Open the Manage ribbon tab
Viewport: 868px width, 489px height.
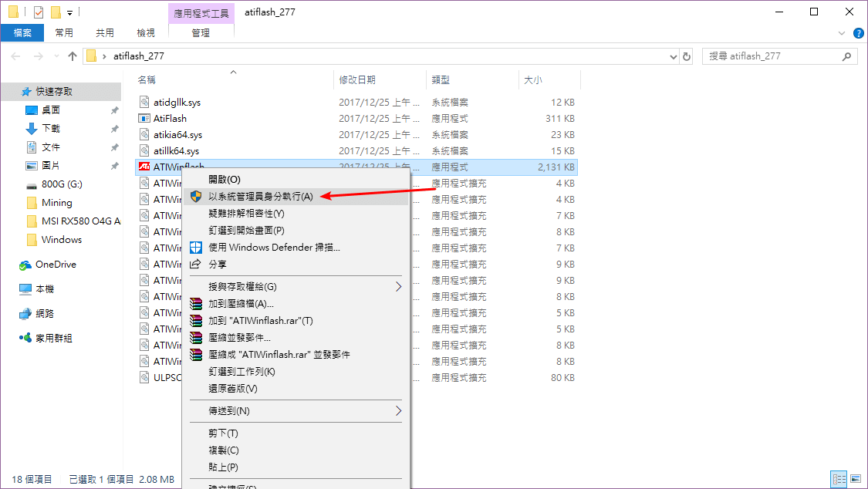point(201,33)
